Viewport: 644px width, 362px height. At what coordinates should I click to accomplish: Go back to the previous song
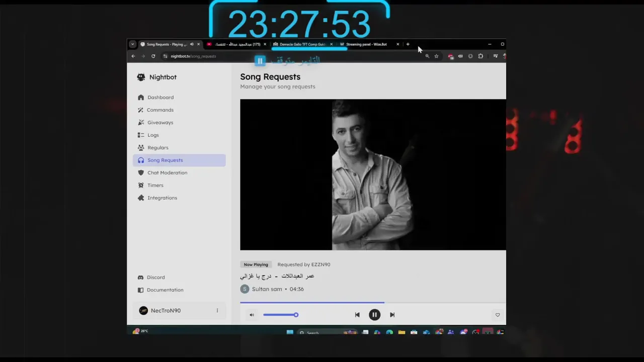point(357,315)
